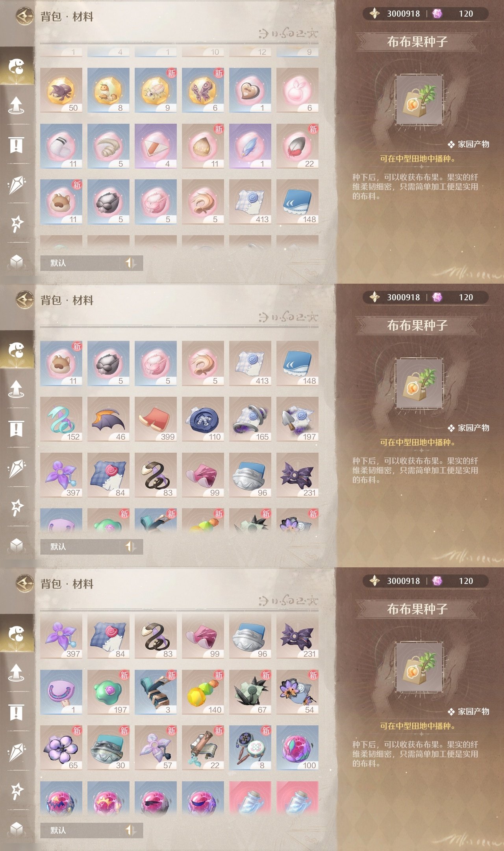Select the scroll material with count 22
504x851 pixels.
pos(203,748)
